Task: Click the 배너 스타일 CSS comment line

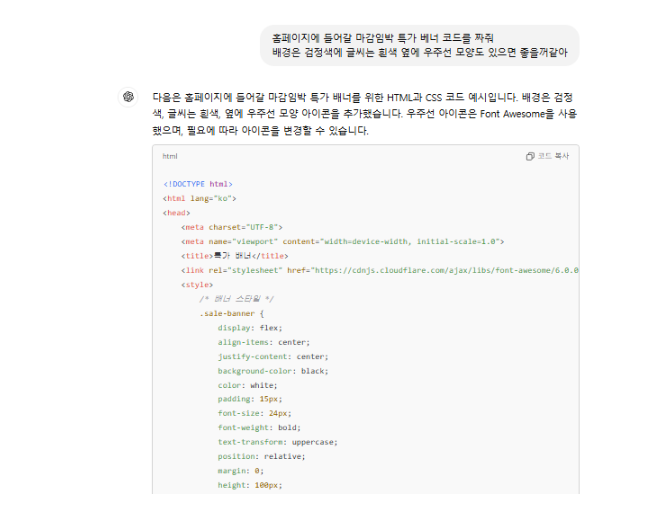Action: pyautogui.click(x=236, y=299)
